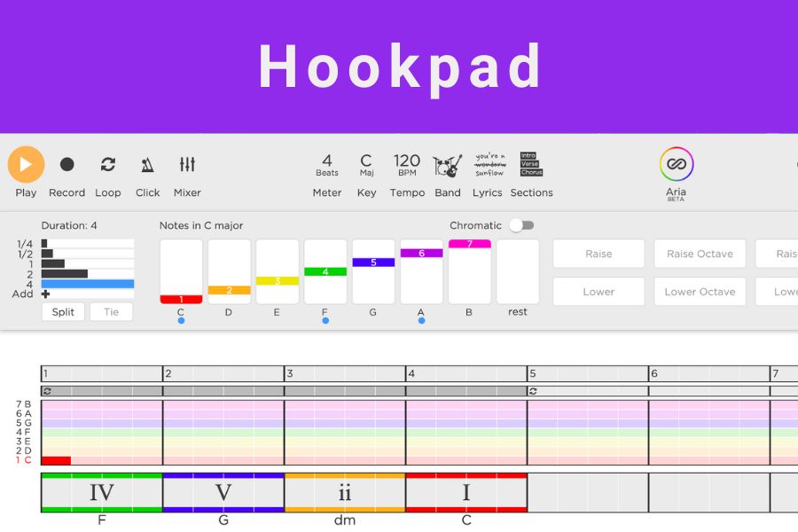Open the Band instruments icon
Image resolution: width=798 pixels, height=532 pixels.
[x=448, y=165]
